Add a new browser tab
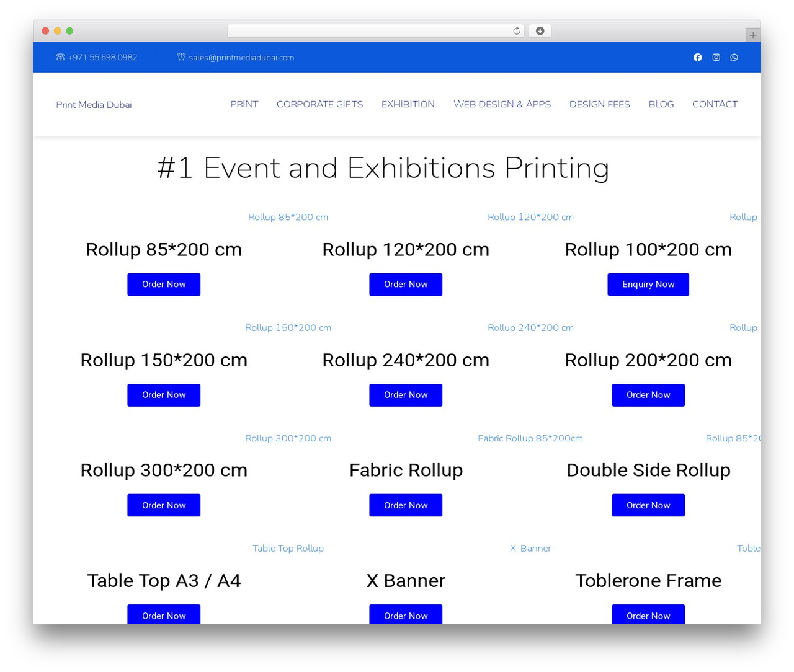Image resolution: width=794 pixels, height=672 pixels. (x=752, y=35)
